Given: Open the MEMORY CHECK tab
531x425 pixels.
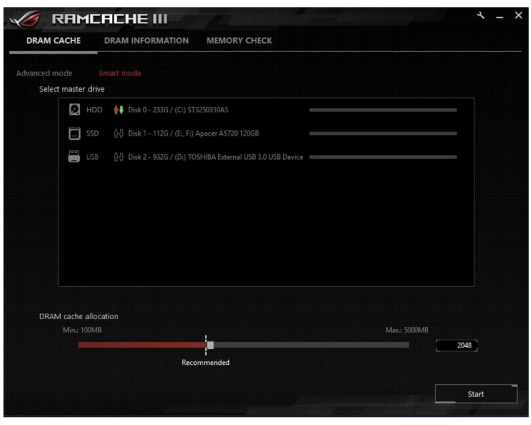Looking at the screenshot, I should [x=239, y=41].
